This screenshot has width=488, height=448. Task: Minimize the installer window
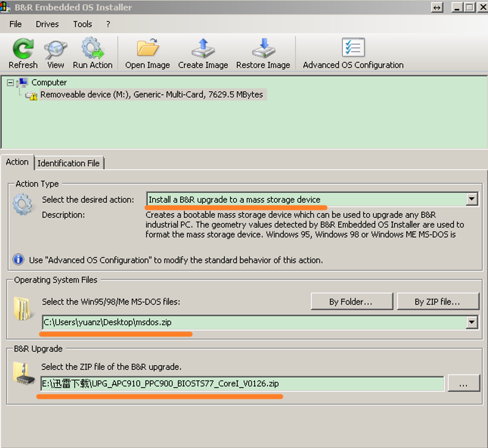[457, 8]
